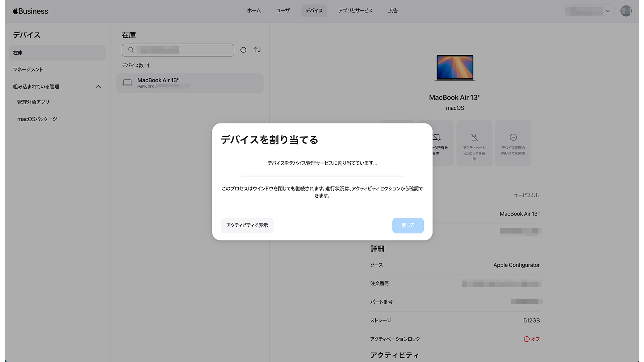The image size is (644, 362).
Task: Switch to the ユーザ tab
Action: (283, 11)
